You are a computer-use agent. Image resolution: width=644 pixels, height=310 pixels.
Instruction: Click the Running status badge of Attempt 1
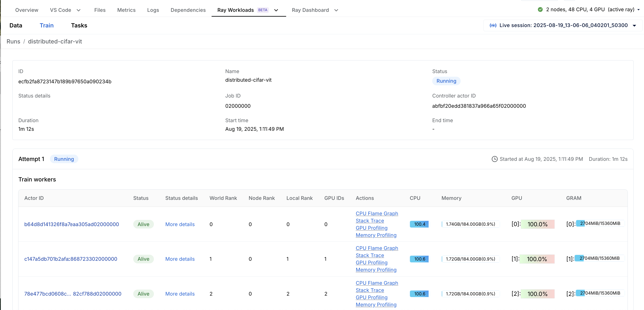(64, 159)
